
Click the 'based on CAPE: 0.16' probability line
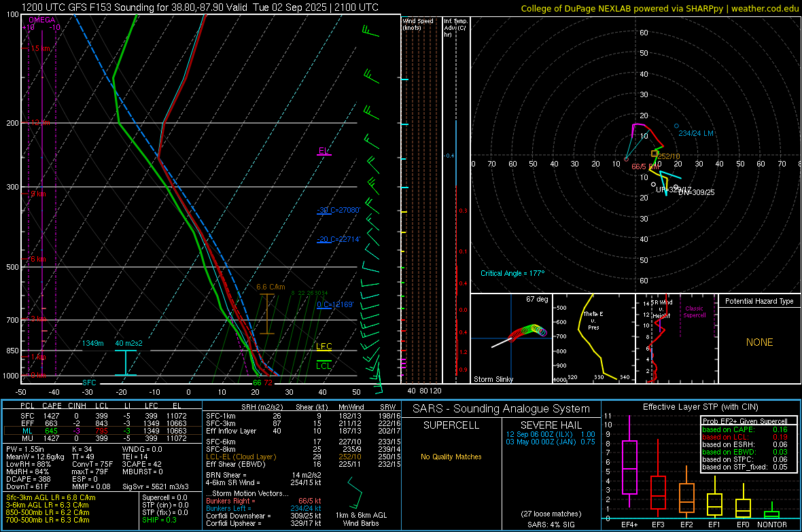click(x=745, y=429)
